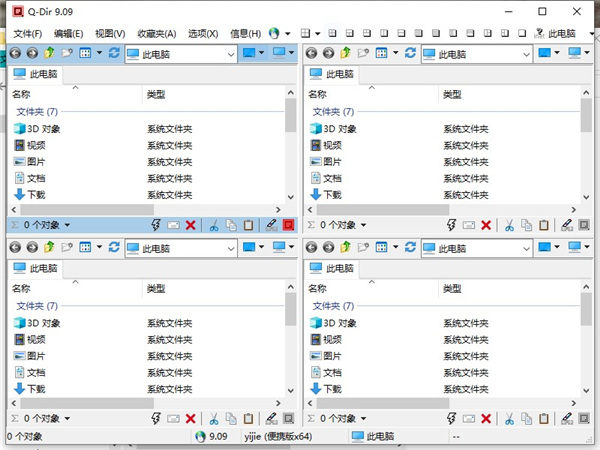Toggle the square button at bottom-right pane end

point(586,420)
